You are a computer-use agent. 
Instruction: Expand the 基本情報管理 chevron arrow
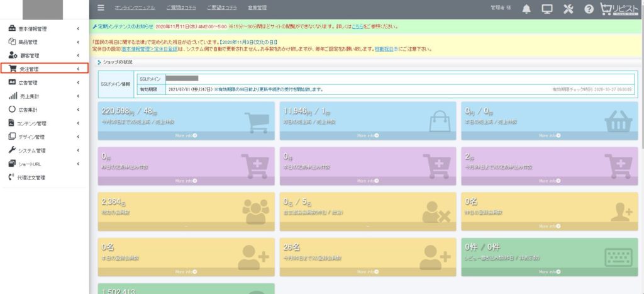(77, 28)
